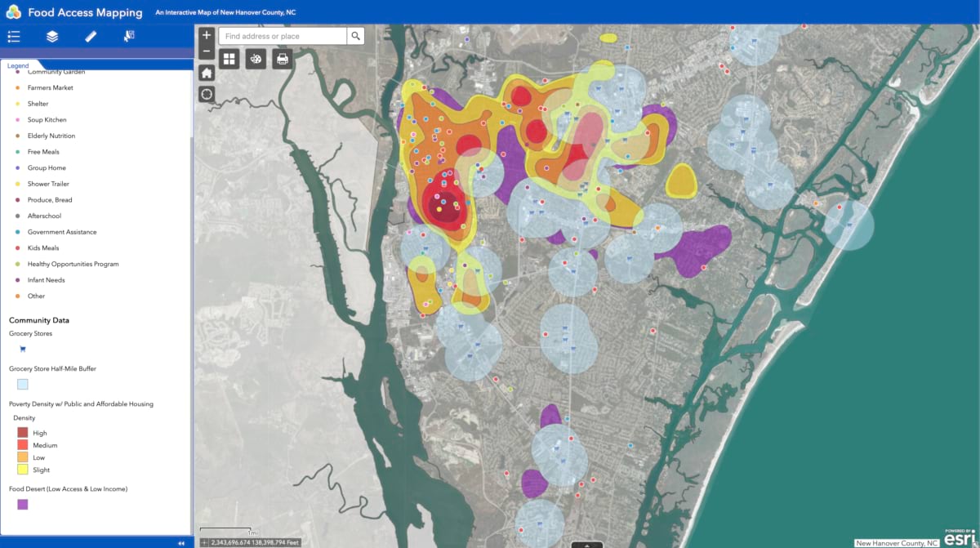This screenshot has width=980, height=548.
Task: Click the Food Access Mapping title
Action: tap(85, 13)
